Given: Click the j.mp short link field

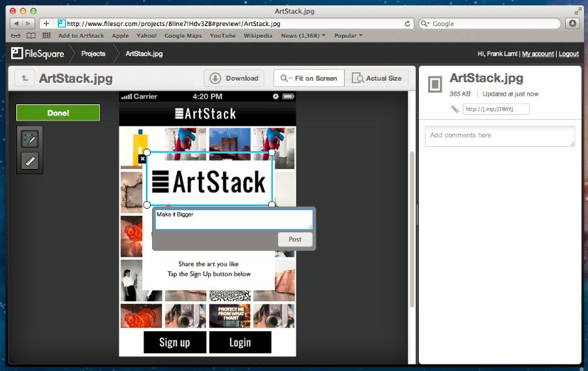Looking at the screenshot, I should (x=496, y=109).
